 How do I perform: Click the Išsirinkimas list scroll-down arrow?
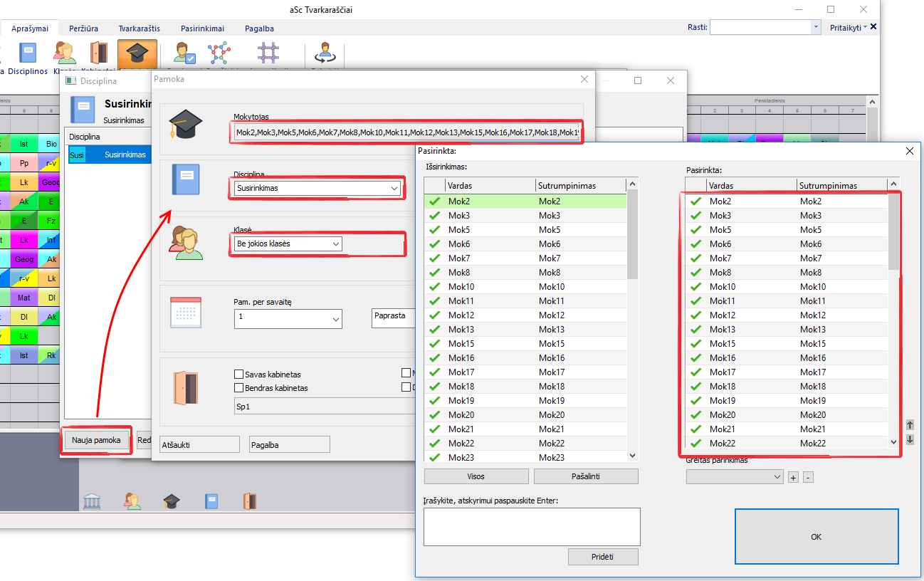(x=632, y=456)
